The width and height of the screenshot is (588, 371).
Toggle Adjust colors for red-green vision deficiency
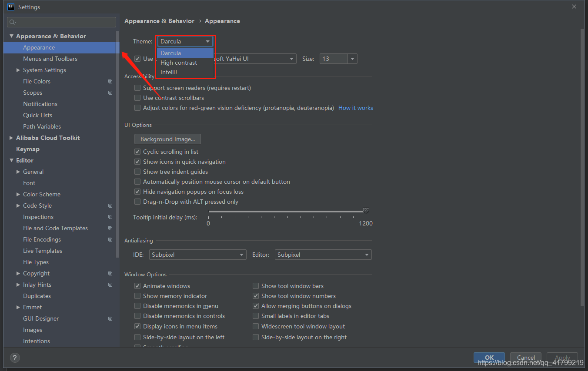coord(137,108)
